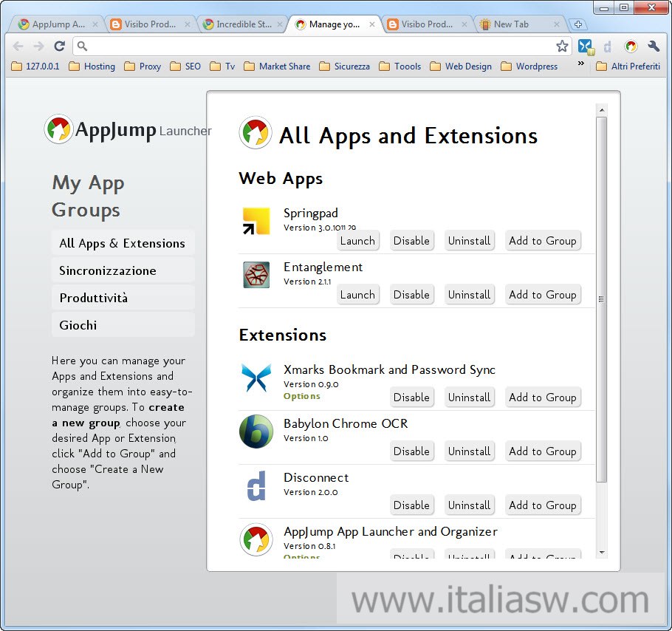
Task: Click the panel scrollbar down arrow
Action: pyautogui.click(x=602, y=553)
